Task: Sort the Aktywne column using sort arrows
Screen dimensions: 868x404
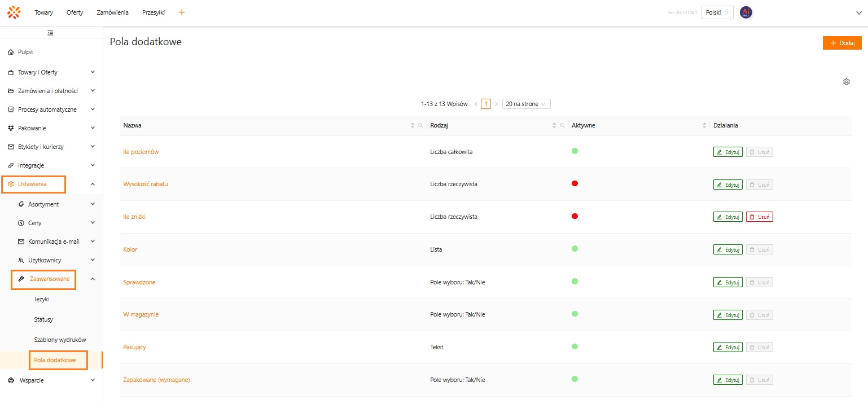Action: pyautogui.click(x=704, y=126)
